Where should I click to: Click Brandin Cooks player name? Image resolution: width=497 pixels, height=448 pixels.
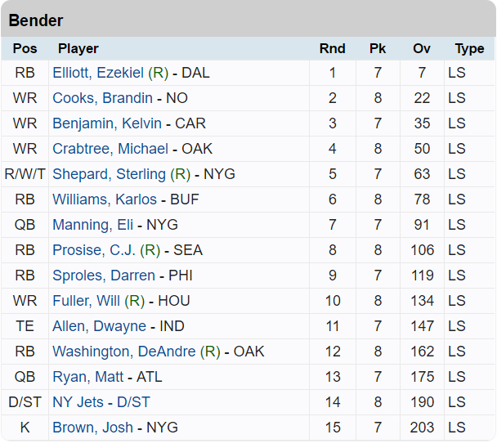[x=102, y=98]
